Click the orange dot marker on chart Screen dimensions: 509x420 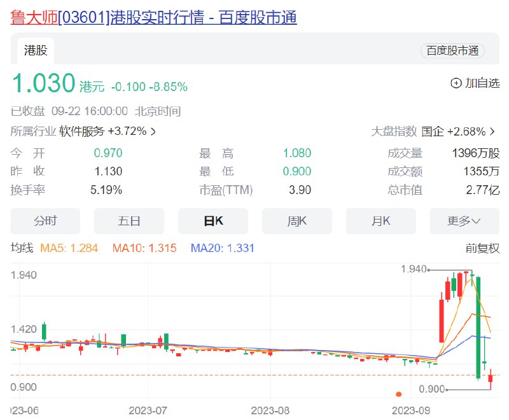[x=399, y=394]
